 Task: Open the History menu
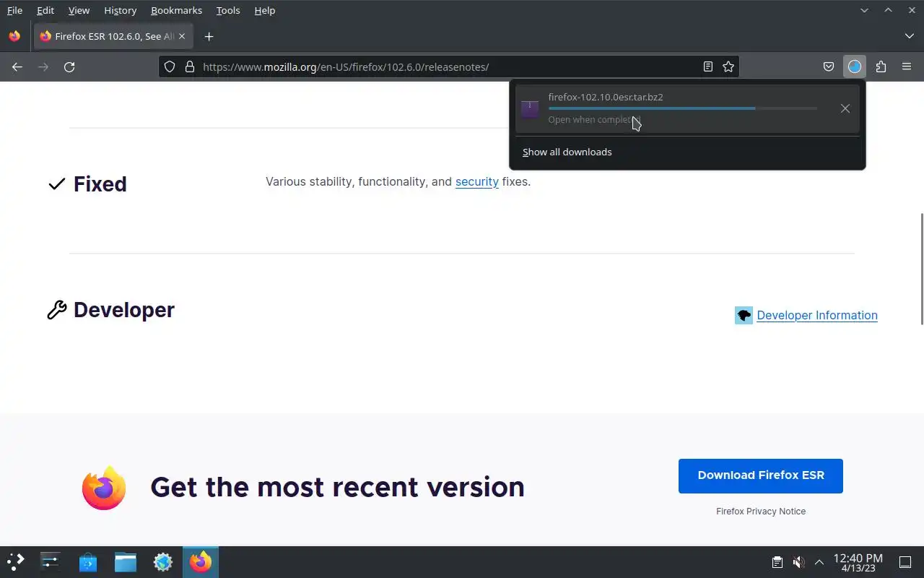120,10
